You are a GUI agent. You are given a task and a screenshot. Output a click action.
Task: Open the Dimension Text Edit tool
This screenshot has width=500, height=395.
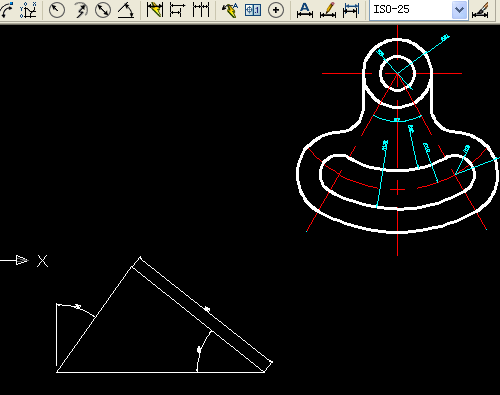(x=328, y=10)
